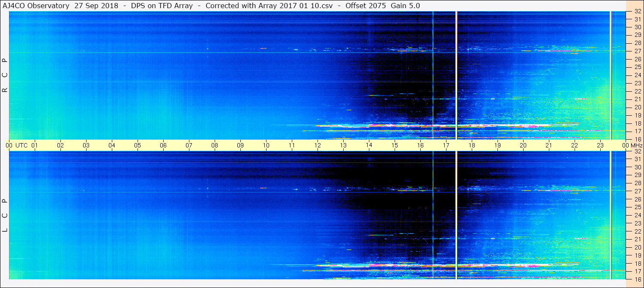Select hour 19 on the UTC axis
Screen dimensions: 644x288
pyautogui.click(x=497, y=145)
